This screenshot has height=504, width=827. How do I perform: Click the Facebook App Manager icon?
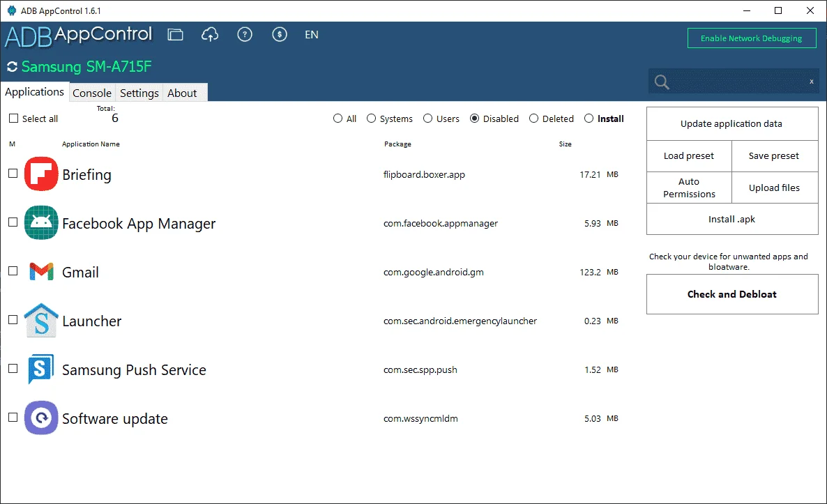coord(41,222)
